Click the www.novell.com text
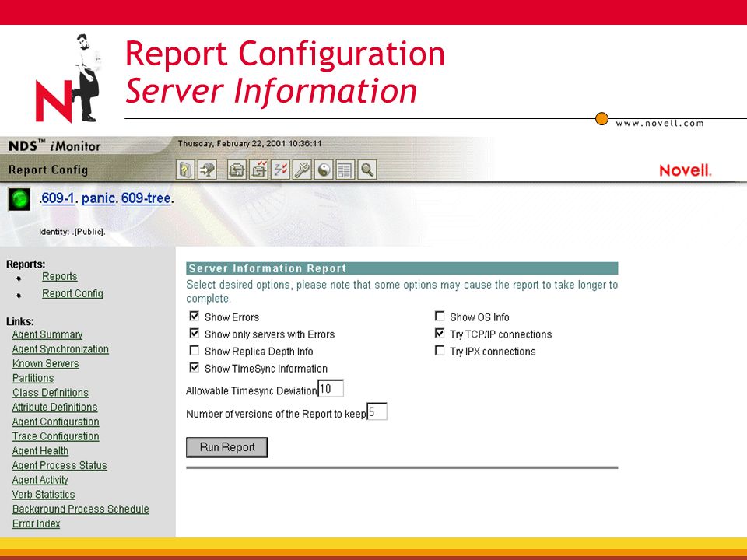The image size is (747, 560). [x=660, y=124]
